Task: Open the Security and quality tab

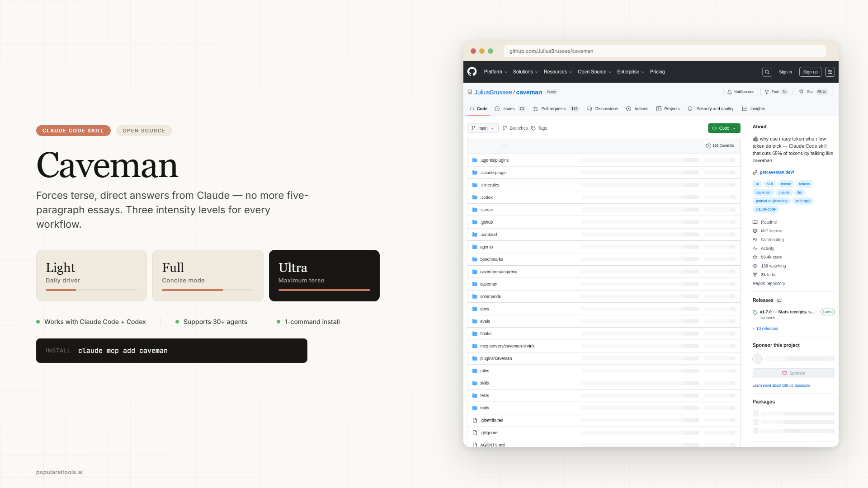Action: [710, 109]
